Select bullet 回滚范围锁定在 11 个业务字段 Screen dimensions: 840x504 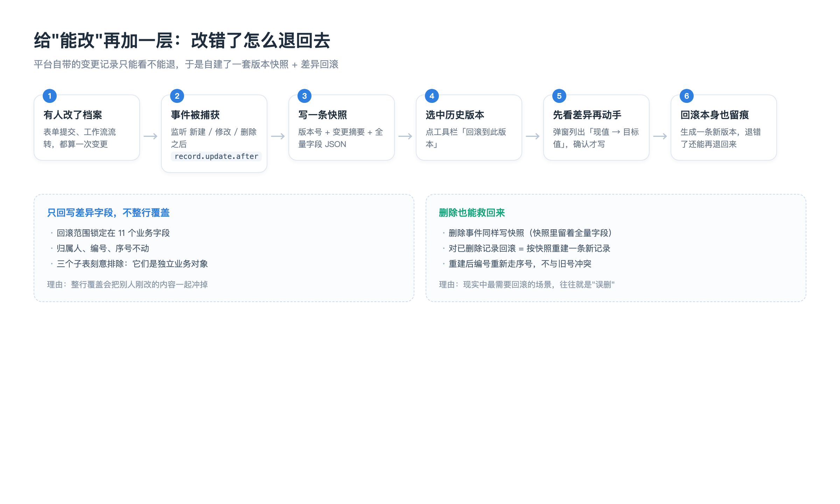[113, 233]
